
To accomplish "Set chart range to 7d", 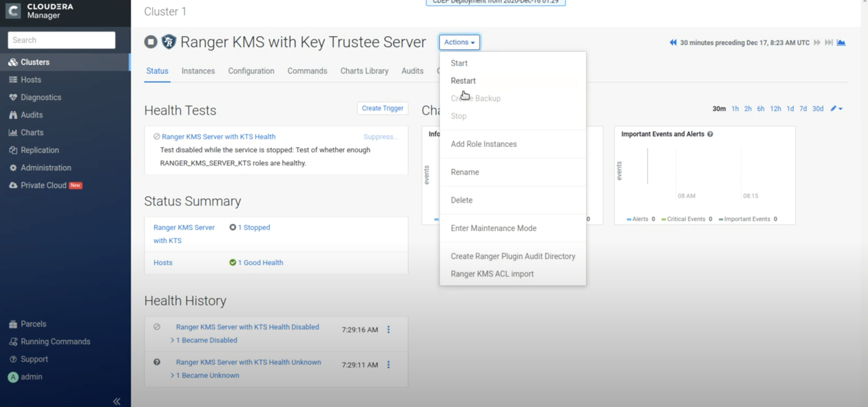I will [803, 108].
